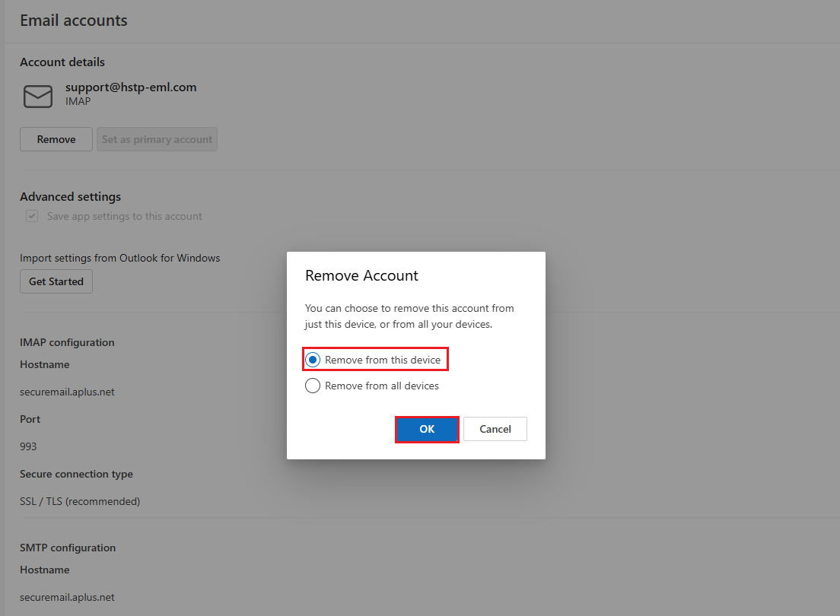
Task: Select "Remove from this device" radio option
Action: coord(313,360)
